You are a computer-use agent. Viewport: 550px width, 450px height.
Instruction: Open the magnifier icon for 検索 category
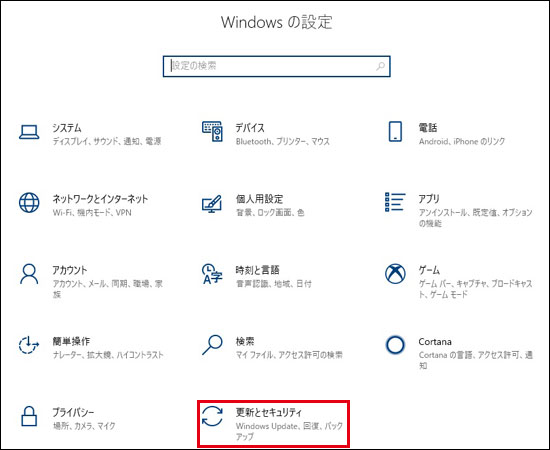tap(212, 345)
